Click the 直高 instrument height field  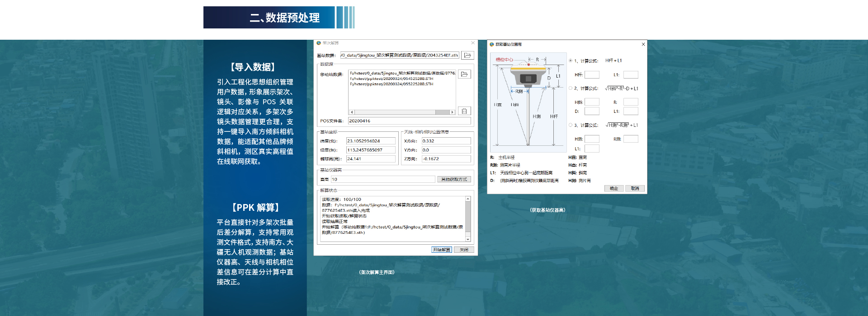coord(382,179)
